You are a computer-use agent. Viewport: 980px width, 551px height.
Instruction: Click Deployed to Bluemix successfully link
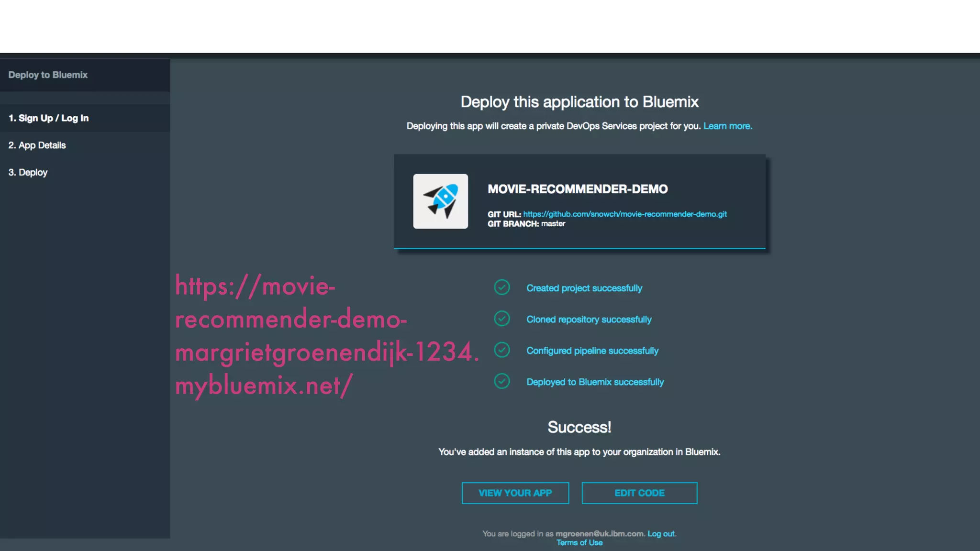pos(595,382)
